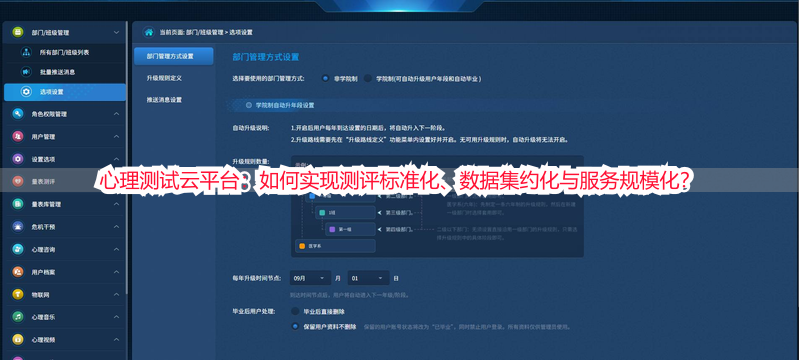Expand the 角色权限管理 chevron

pyautogui.click(x=116, y=114)
